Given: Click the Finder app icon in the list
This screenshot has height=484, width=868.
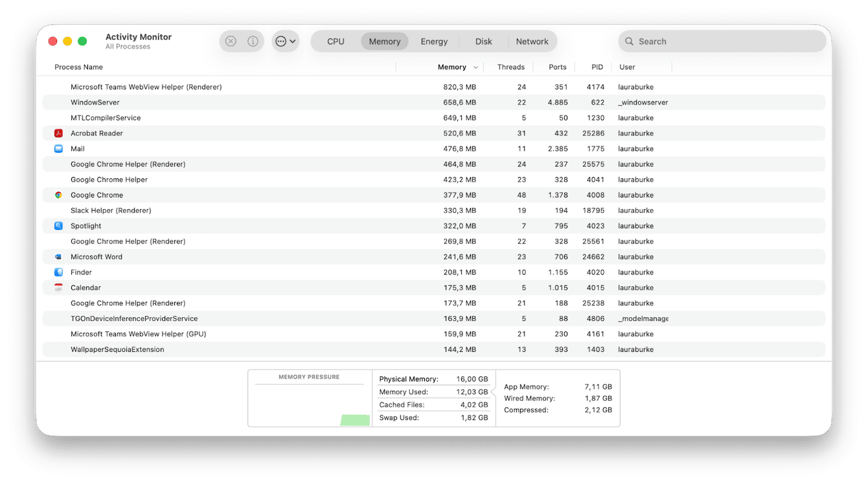Looking at the screenshot, I should click(x=58, y=272).
